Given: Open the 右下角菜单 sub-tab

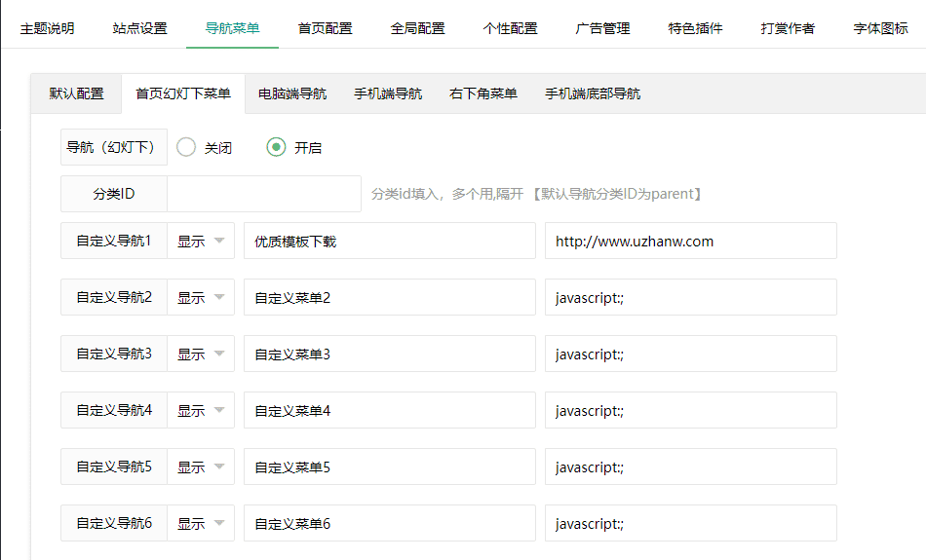Looking at the screenshot, I should (483, 93).
